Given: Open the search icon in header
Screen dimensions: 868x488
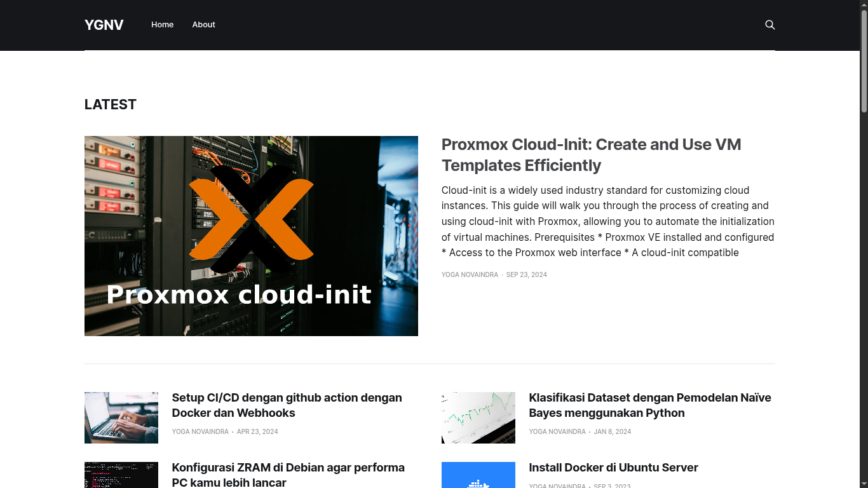Looking at the screenshot, I should point(770,25).
